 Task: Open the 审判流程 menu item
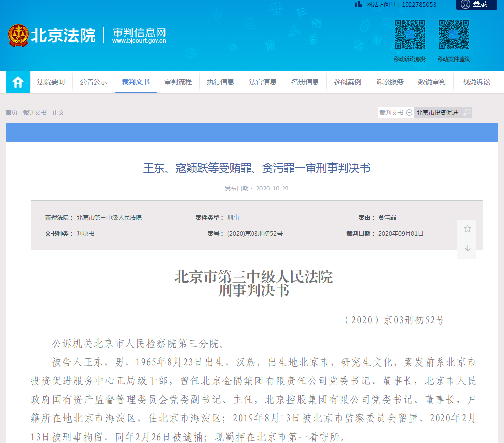(x=178, y=82)
